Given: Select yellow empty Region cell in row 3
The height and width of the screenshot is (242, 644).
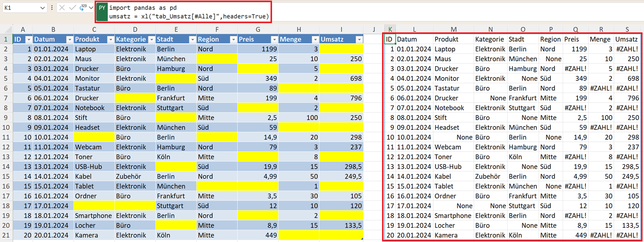Looking at the screenshot, I should pyautogui.click(x=217, y=59).
